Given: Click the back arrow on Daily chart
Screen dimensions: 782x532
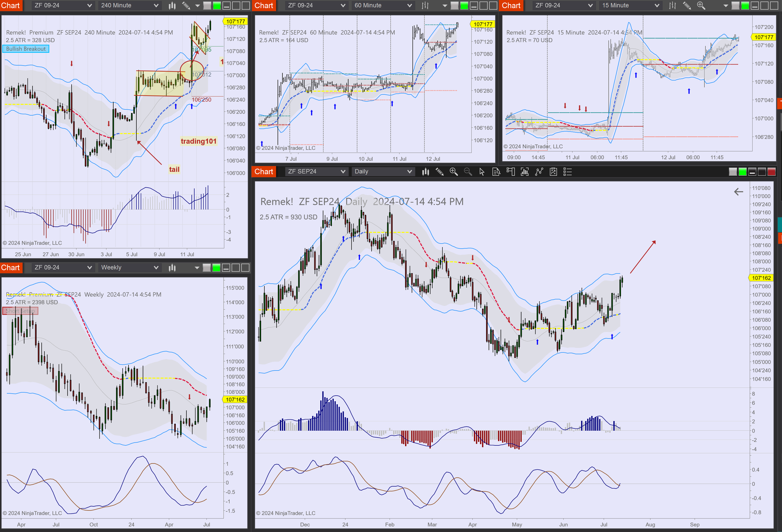Looking at the screenshot, I should click(x=738, y=192).
